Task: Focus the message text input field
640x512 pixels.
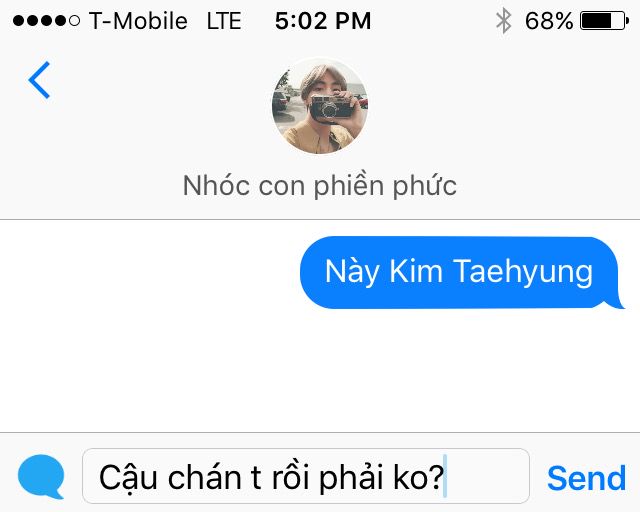Action: [306, 476]
